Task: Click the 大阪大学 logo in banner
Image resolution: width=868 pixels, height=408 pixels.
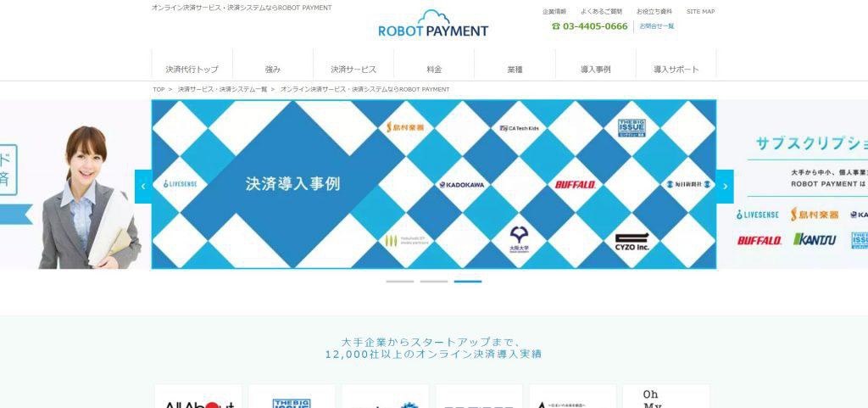Action: (519, 239)
